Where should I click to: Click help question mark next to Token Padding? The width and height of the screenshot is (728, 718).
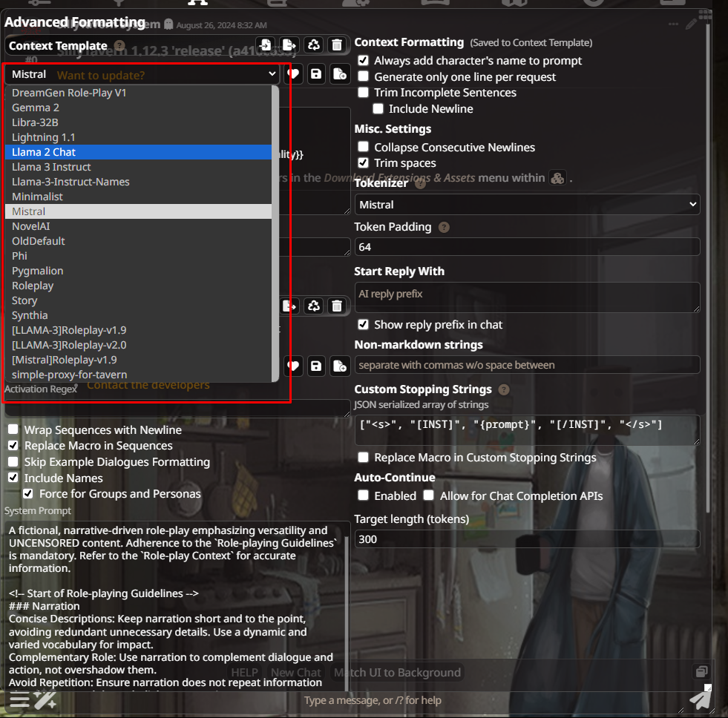(444, 228)
